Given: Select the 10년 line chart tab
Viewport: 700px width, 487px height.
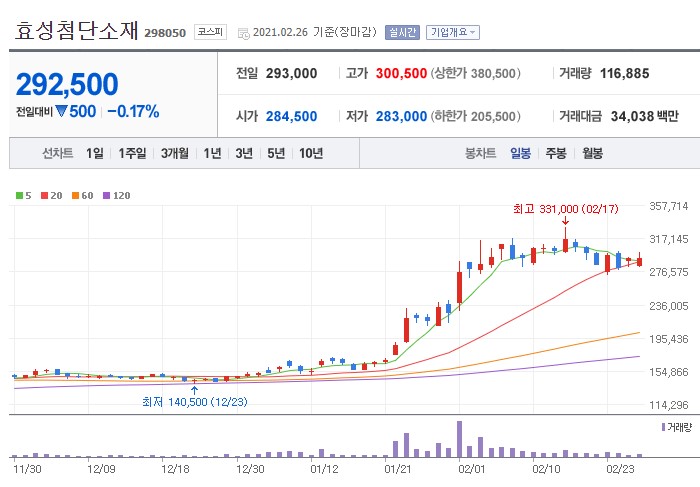Looking at the screenshot, I should 311,154.
